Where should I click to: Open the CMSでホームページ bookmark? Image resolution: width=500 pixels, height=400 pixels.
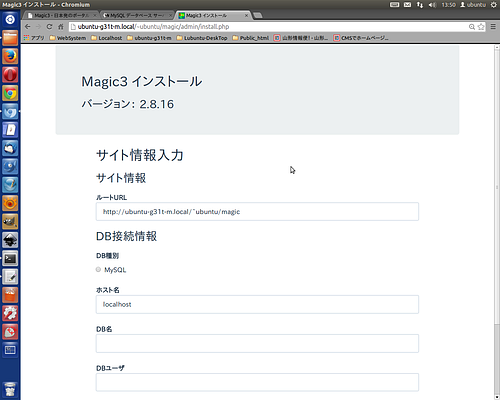(x=361, y=38)
